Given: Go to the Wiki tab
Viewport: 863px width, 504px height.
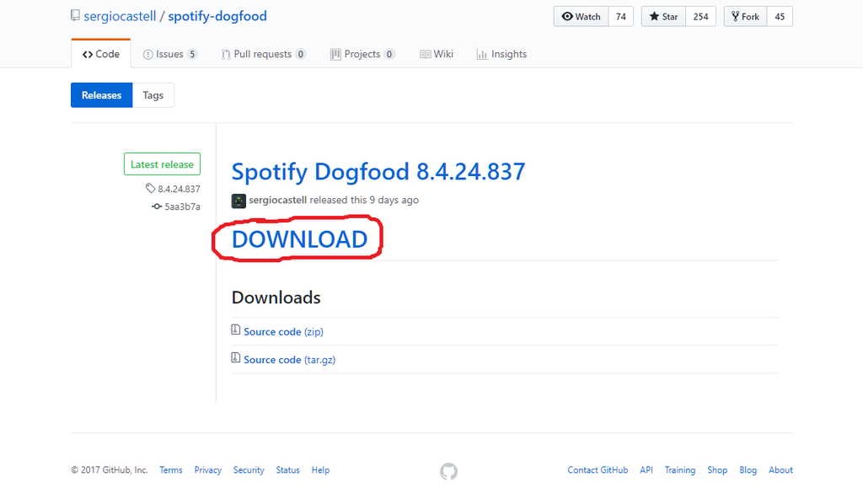Looking at the screenshot, I should coord(437,54).
